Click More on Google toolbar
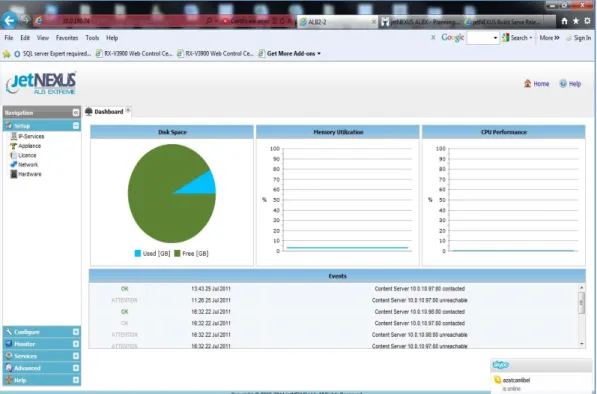The height and width of the screenshot is (394, 597). pyautogui.click(x=549, y=38)
